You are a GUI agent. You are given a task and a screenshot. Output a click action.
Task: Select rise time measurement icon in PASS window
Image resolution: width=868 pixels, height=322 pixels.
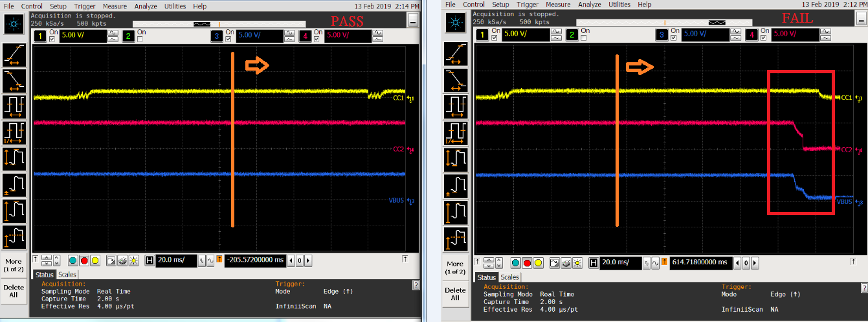point(14,55)
